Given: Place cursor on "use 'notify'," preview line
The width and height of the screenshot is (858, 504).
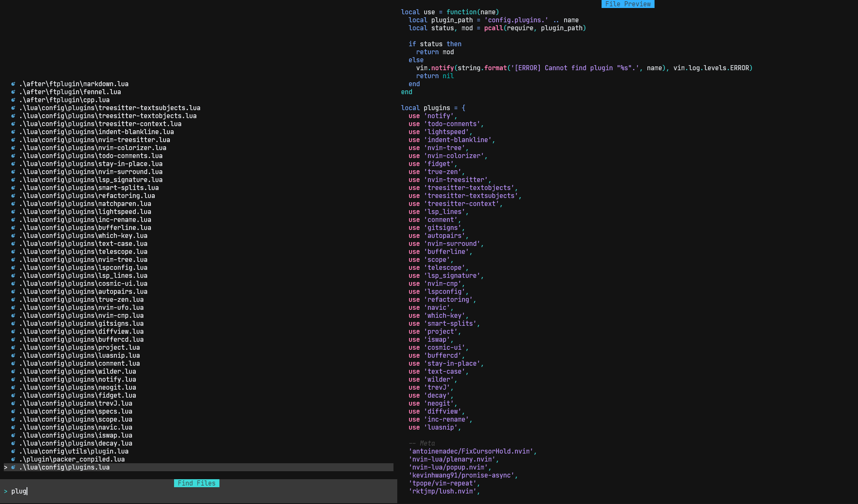Looking at the screenshot, I should pos(433,116).
